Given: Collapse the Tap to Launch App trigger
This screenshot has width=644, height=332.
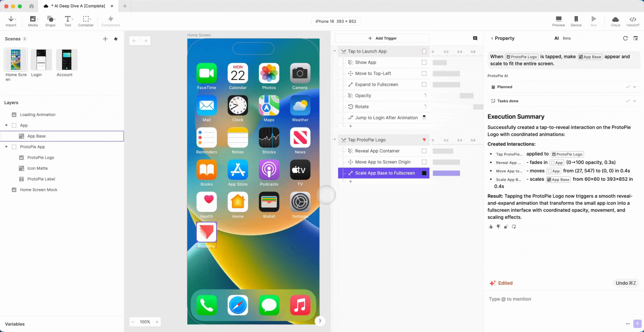Looking at the screenshot, I should 335,51.
